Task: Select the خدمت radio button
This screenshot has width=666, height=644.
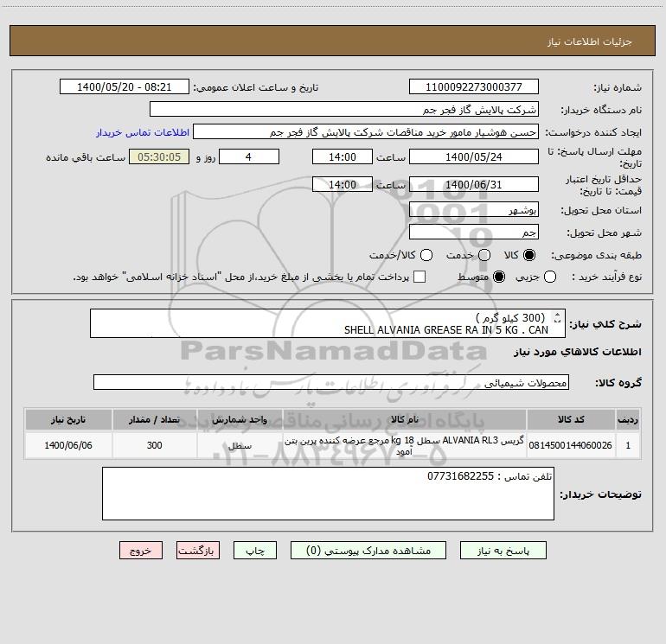Action: (484, 255)
